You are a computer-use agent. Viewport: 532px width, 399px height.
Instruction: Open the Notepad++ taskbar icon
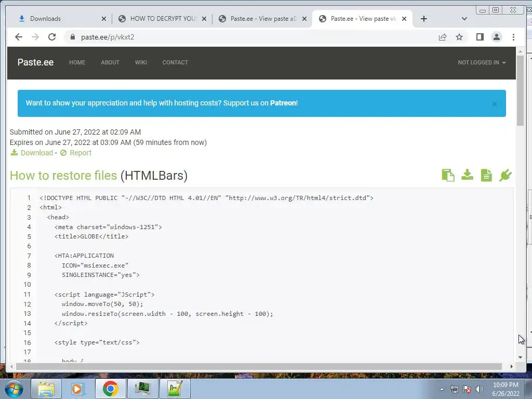click(175, 389)
